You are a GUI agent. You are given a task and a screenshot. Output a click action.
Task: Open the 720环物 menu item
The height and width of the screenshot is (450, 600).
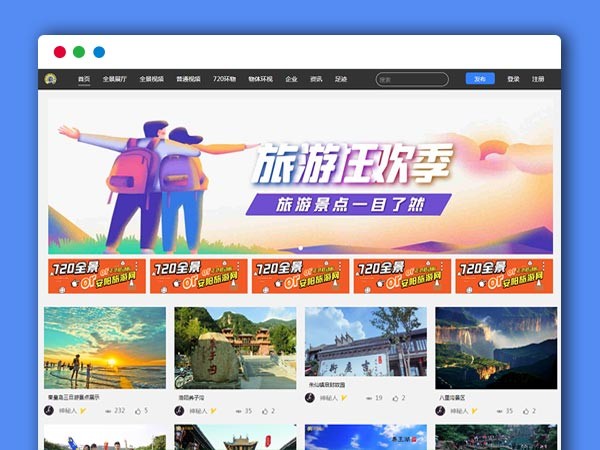pyautogui.click(x=224, y=79)
